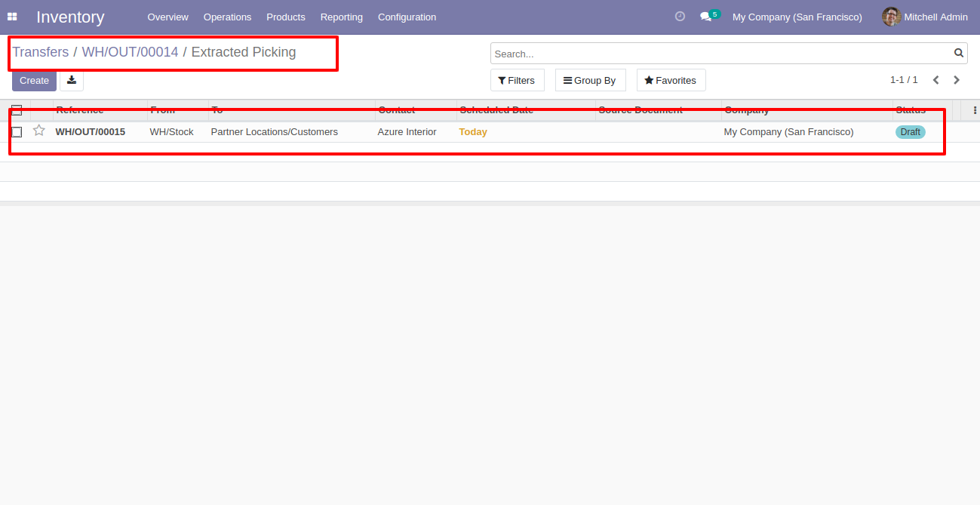The height and width of the screenshot is (505, 980).
Task: Open the WH/OUT/00015 reference cell
Action: point(91,132)
